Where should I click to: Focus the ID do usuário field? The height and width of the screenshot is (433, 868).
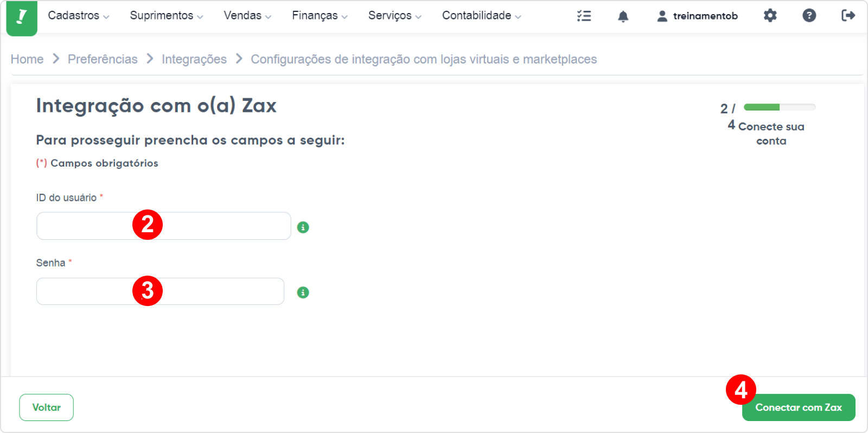coord(164,226)
